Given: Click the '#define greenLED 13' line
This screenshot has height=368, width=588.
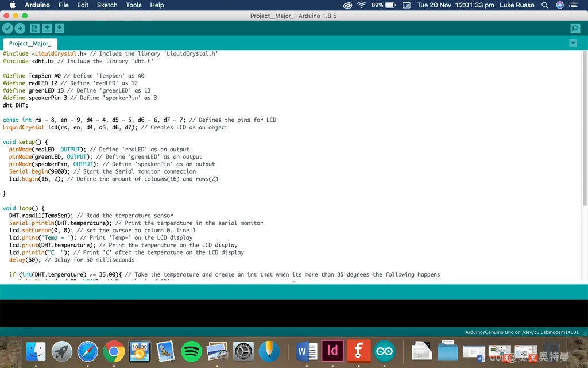Looking at the screenshot, I should click(x=76, y=90).
